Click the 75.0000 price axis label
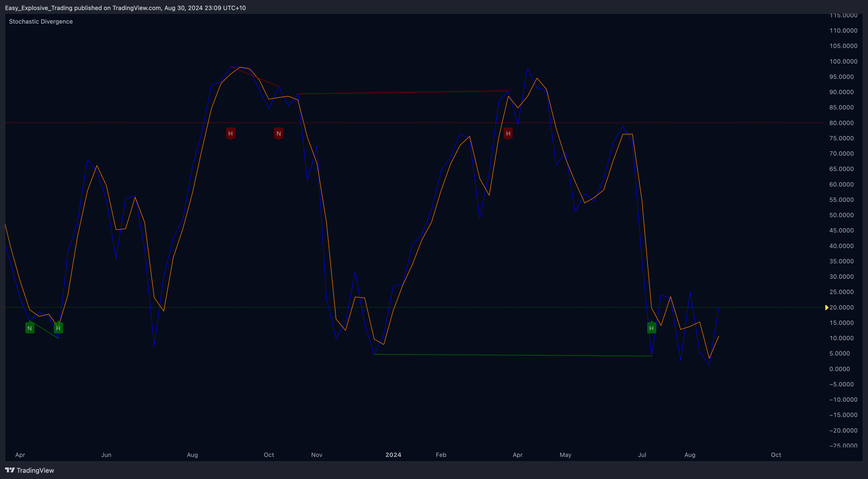 click(841, 138)
